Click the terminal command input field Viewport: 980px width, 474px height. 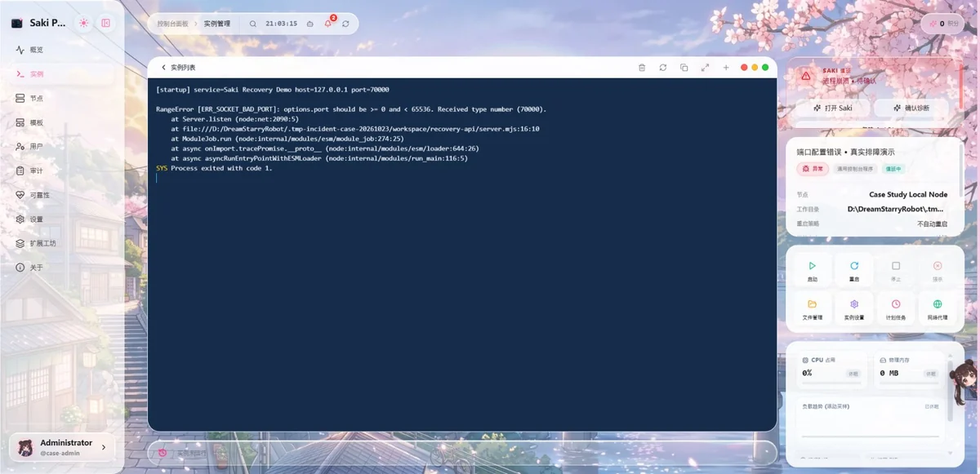coord(462,452)
